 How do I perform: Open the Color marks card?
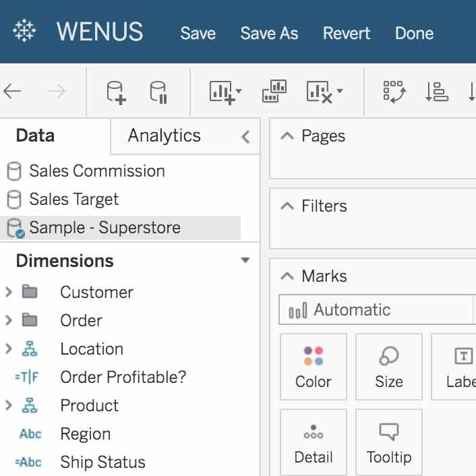(x=313, y=367)
